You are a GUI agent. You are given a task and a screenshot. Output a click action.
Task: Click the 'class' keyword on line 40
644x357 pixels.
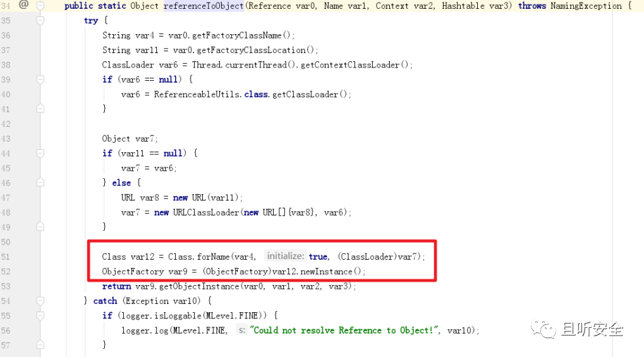pos(257,95)
